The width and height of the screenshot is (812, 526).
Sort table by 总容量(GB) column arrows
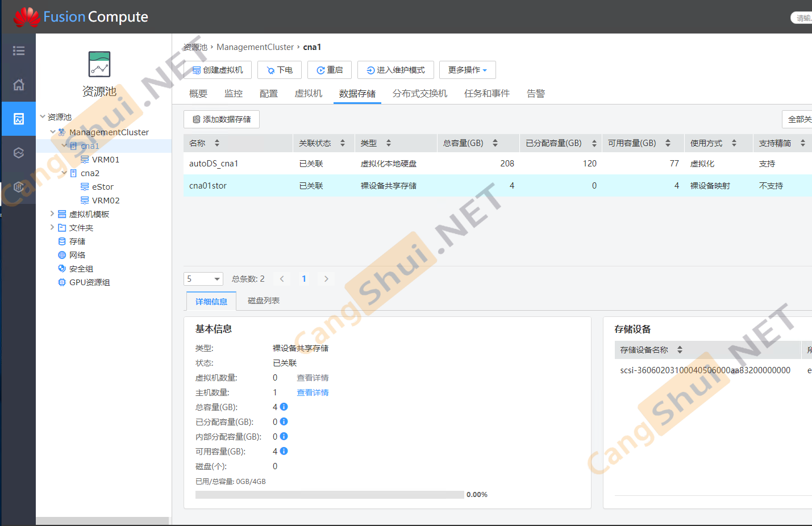pyautogui.click(x=495, y=143)
